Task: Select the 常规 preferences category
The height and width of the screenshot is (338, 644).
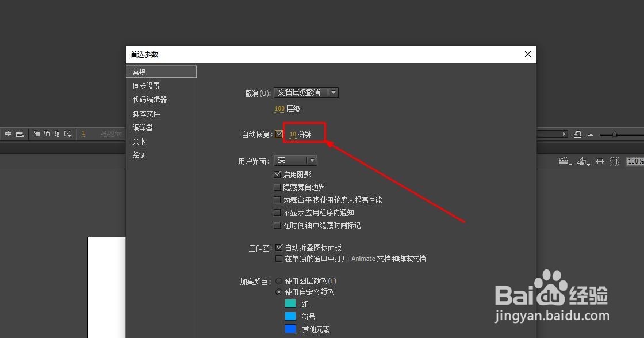Action: pyautogui.click(x=162, y=71)
